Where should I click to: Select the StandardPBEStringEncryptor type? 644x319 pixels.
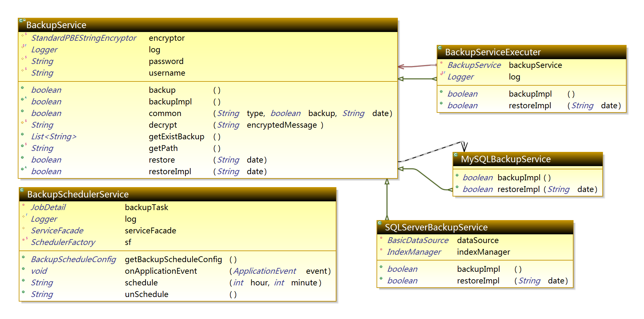point(84,38)
